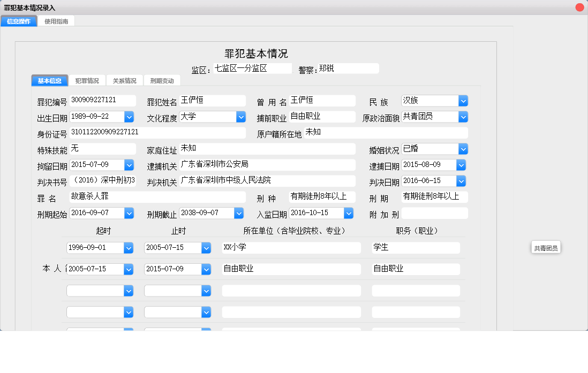Open the 入监日期 dropdown showing 2016-10-15
The width and height of the screenshot is (588, 373).
coord(349,212)
